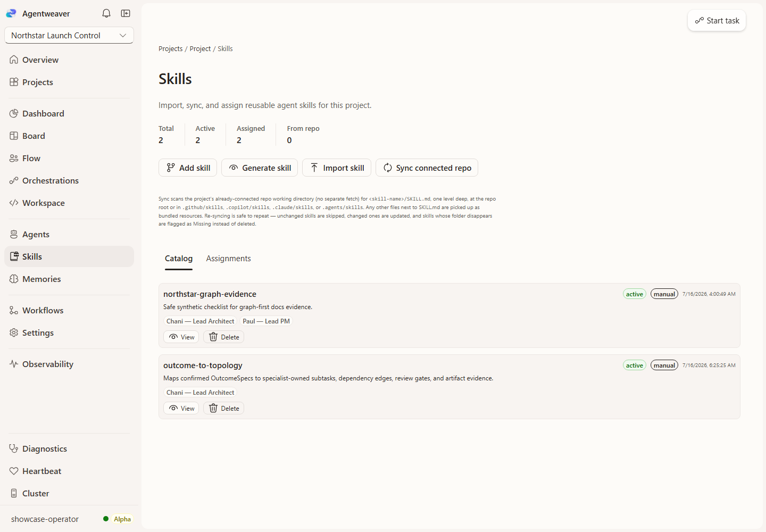This screenshot has height=532, width=766.
Task: Click manual badge on outcome-to-topology
Action: click(x=664, y=365)
